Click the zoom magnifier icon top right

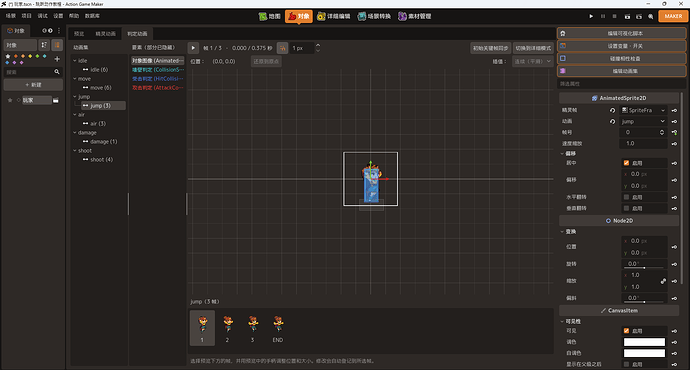(x=651, y=16)
